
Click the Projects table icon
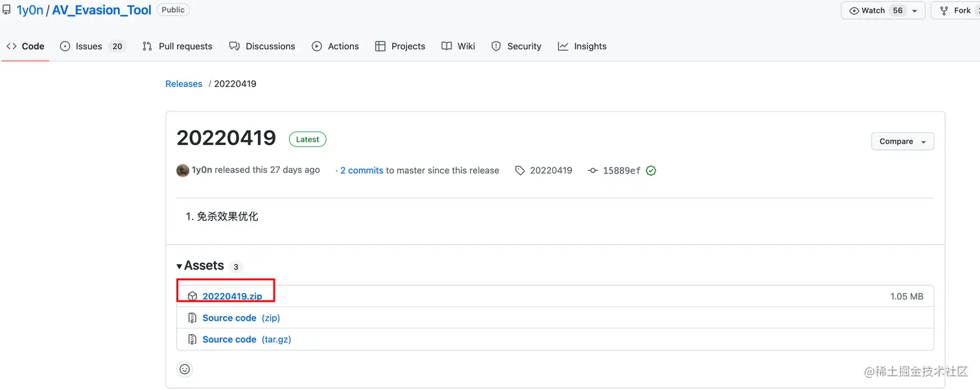point(380,46)
